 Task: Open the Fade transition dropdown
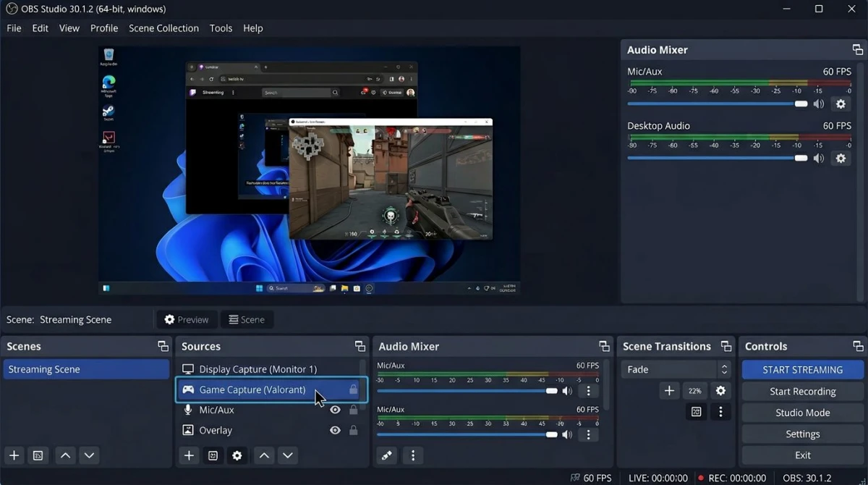coord(676,369)
